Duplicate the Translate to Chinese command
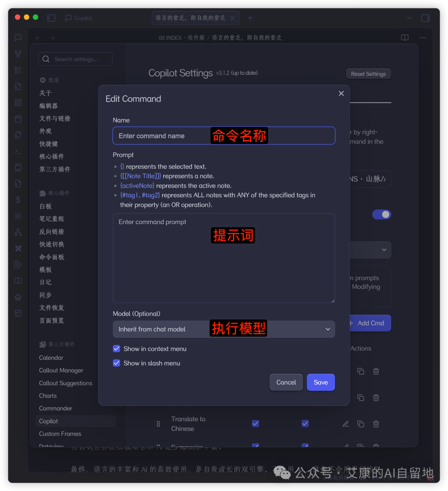This screenshot has width=448, height=491. [x=360, y=424]
